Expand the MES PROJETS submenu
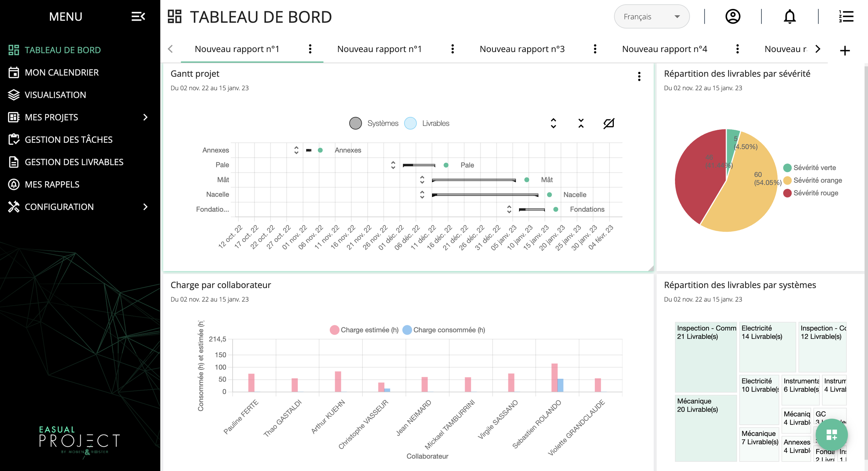This screenshot has height=471, width=868. pos(145,117)
